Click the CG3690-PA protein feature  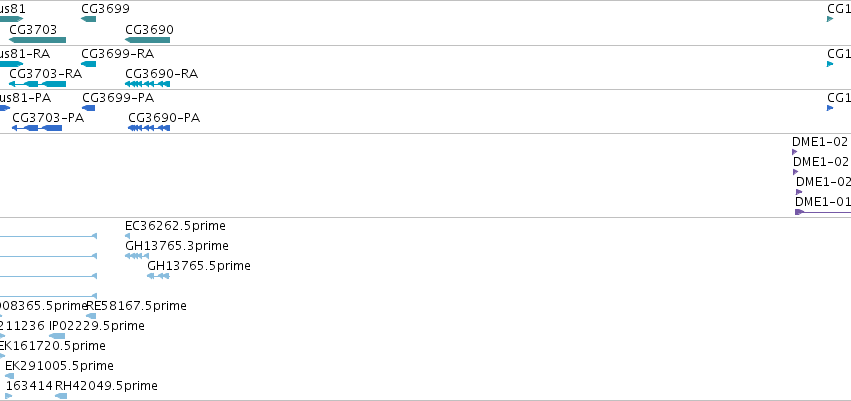tap(149, 128)
